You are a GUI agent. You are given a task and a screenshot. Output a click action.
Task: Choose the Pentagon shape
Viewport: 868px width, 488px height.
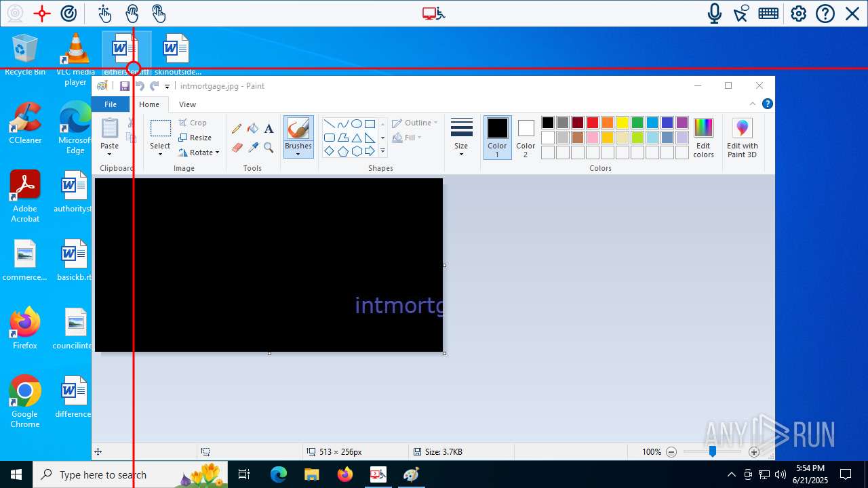[342, 151]
